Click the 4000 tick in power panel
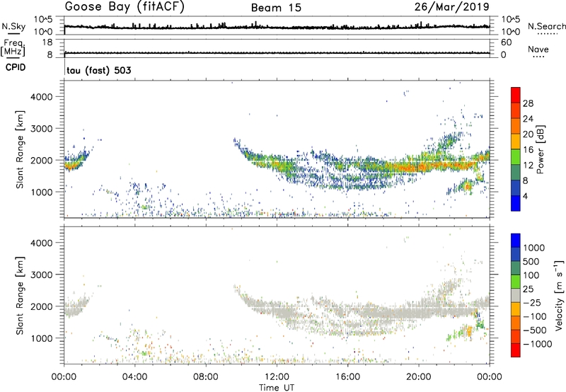Image resolution: width=566 pixels, height=392 pixels. 42,97
